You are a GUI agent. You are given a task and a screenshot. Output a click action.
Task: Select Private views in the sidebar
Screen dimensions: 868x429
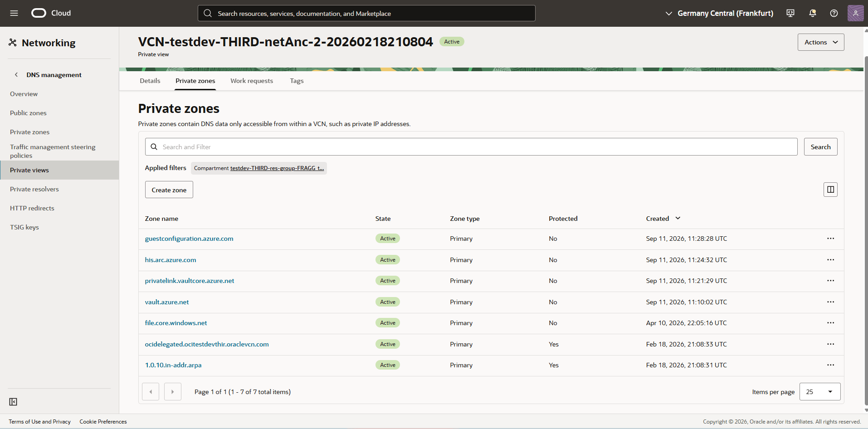[59, 170]
